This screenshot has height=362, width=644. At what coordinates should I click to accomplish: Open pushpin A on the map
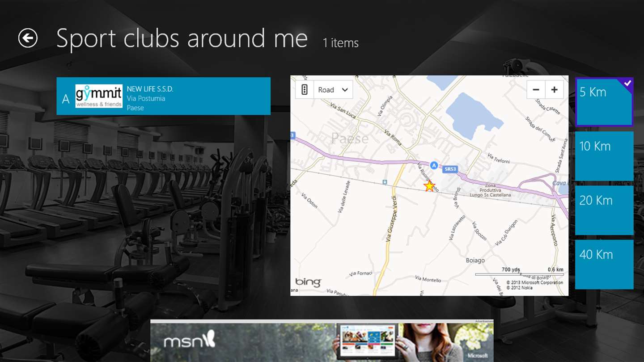click(x=433, y=165)
